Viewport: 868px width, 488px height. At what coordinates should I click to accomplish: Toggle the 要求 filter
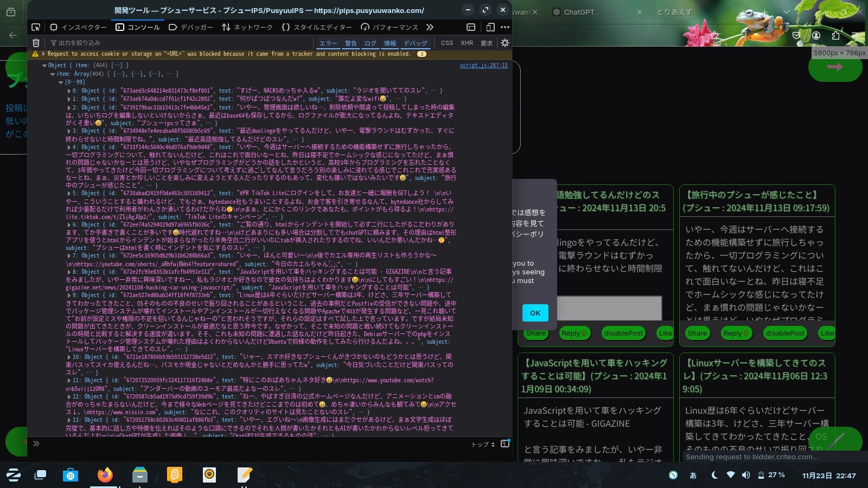tap(487, 43)
